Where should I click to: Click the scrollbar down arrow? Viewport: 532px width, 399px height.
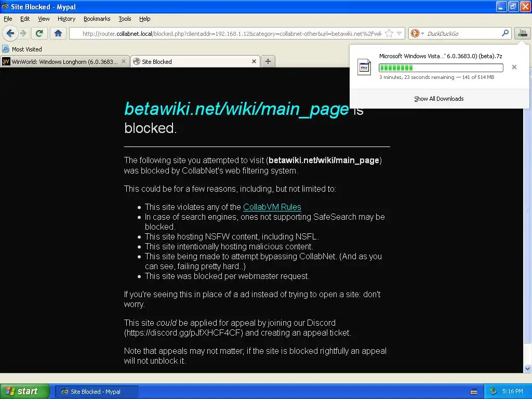[x=527, y=368]
